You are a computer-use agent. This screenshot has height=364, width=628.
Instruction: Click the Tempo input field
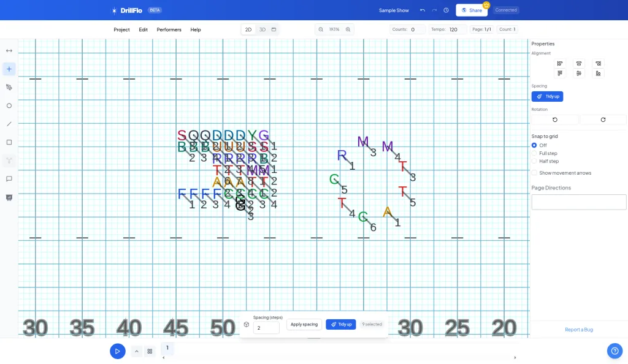pos(457,29)
